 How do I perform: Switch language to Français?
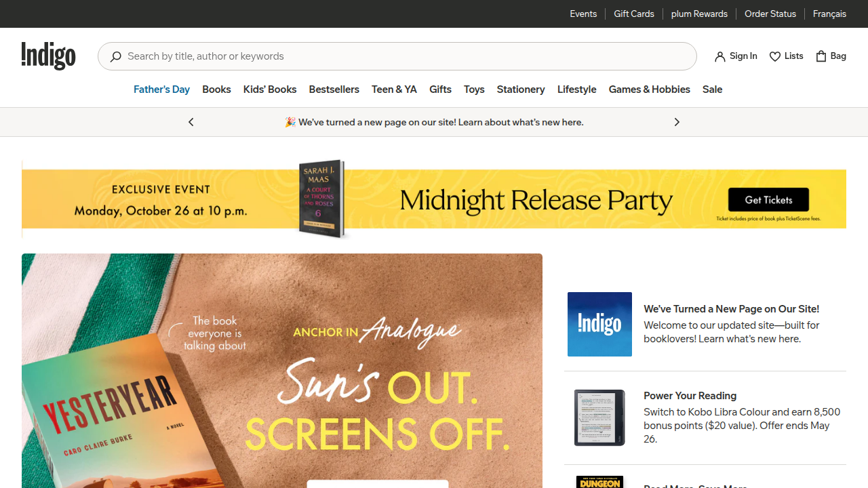click(x=829, y=14)
